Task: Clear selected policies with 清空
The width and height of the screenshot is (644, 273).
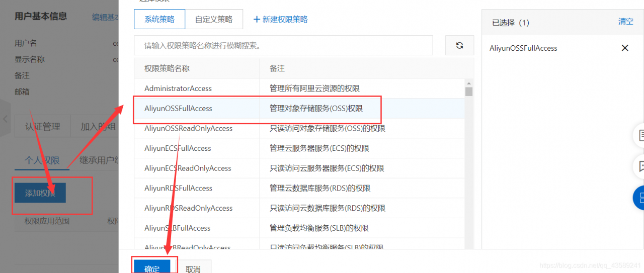Action: 625,22
